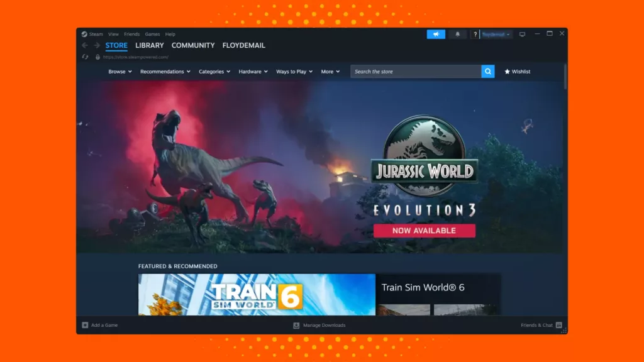The height and width of the screenshot is (362, 644).
Task: Switch display mode via the monitor icon
Action: point(522,34)
